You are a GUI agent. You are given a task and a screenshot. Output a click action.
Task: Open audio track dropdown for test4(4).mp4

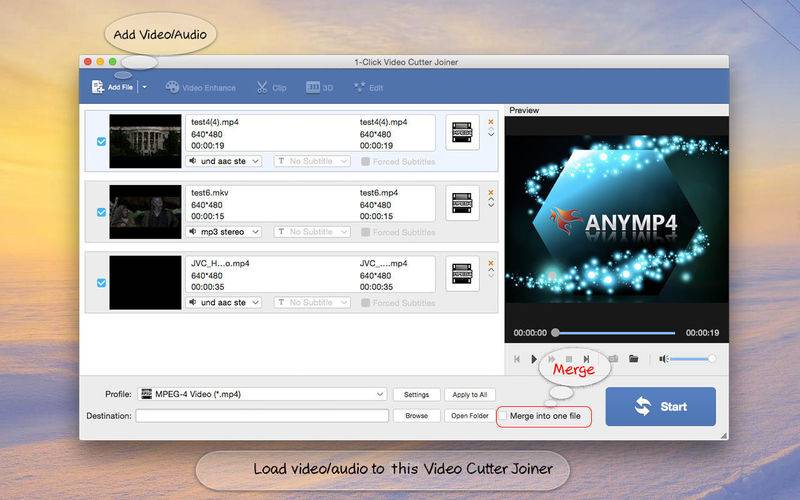tap(224, 161)
